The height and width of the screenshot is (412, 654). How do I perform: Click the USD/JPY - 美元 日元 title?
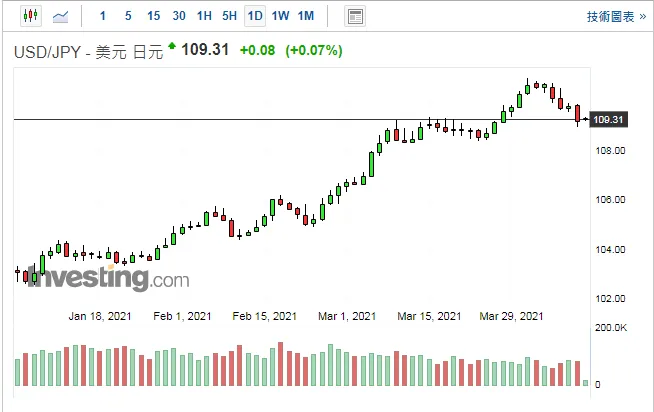[88, 52]
